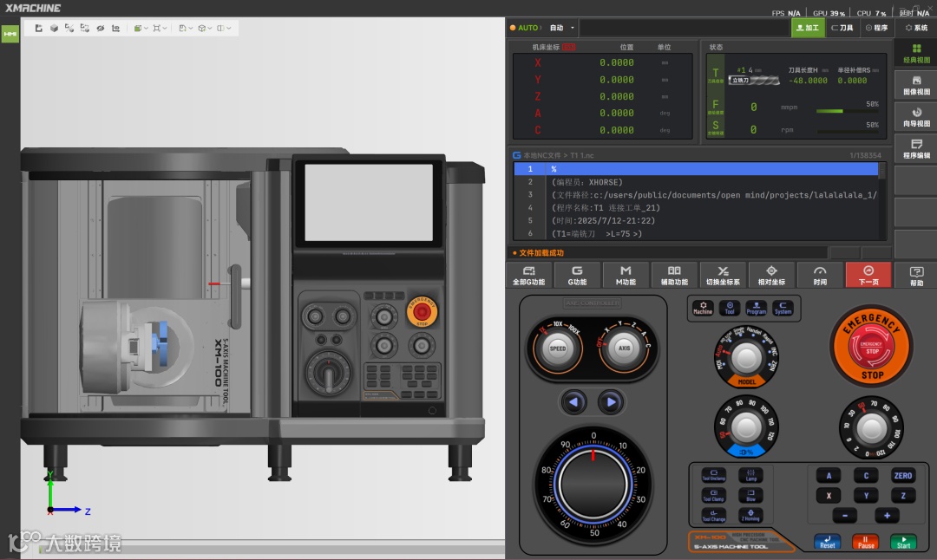Click the 辅助功能 auxiliary functions button
This screenshot has width=937, height=560.
pyautogui.click(x=674, y=275)
